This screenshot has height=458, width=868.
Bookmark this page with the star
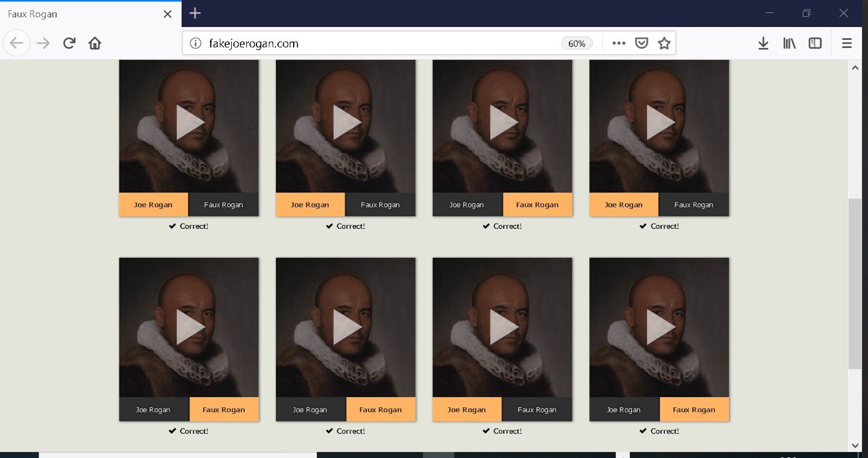click(x=664, y=43)
